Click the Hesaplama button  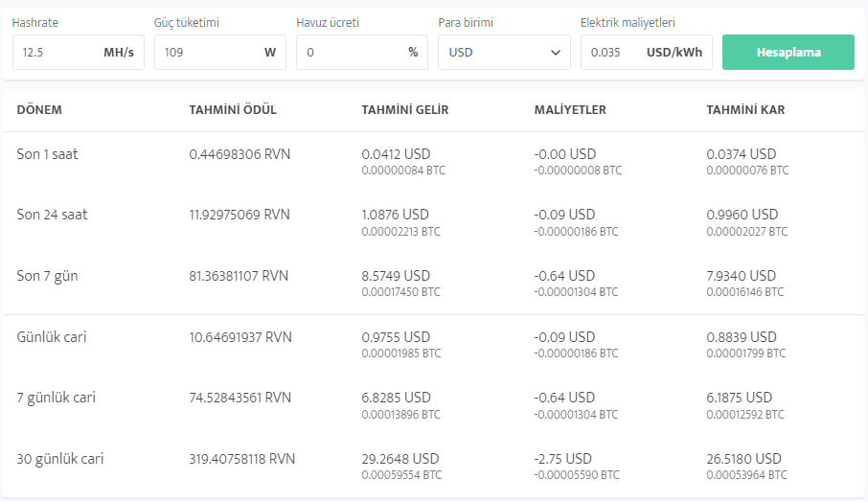point(788,52)
